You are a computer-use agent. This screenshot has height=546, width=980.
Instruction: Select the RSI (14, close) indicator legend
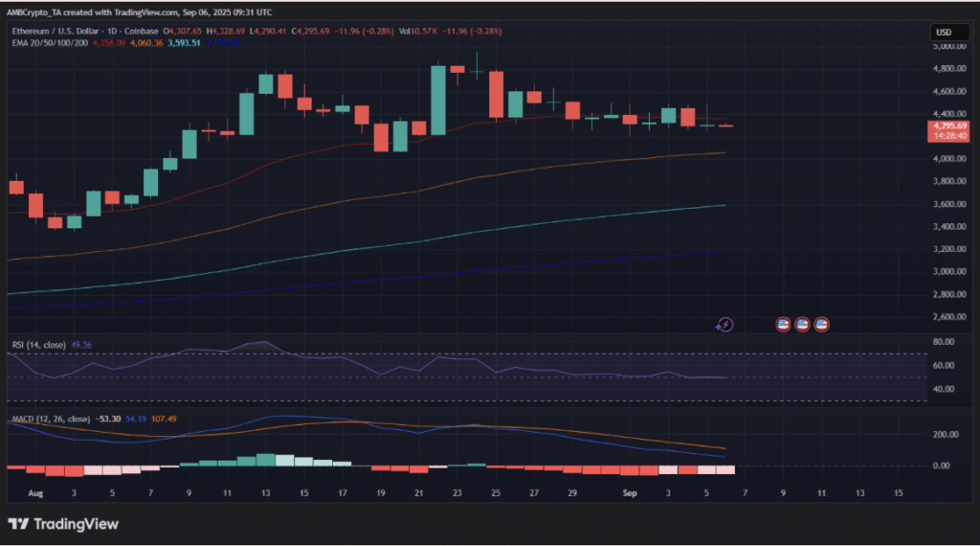pos(38,345)
